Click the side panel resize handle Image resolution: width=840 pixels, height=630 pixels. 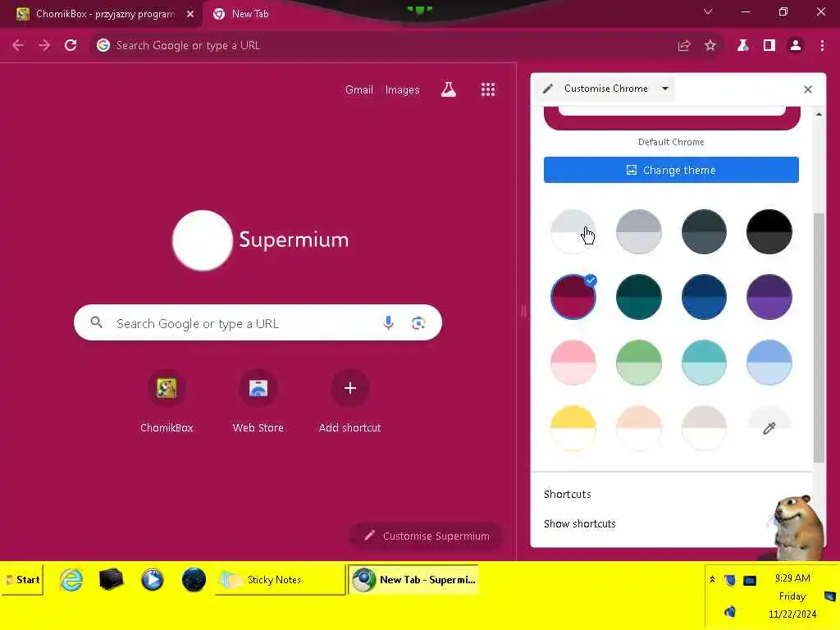(523, 311)
